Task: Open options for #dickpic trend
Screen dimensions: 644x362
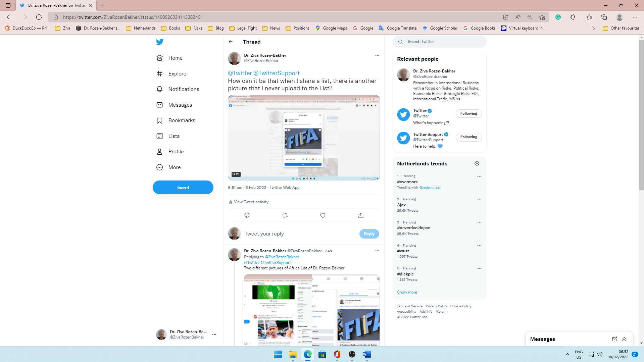Action: pos(479,269)
